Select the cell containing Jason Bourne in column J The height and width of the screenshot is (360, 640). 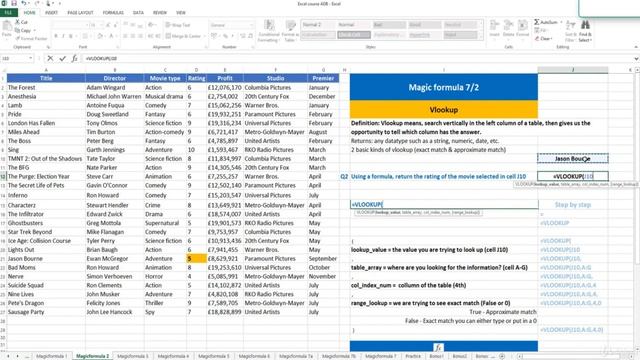click(x=573, y=158)
